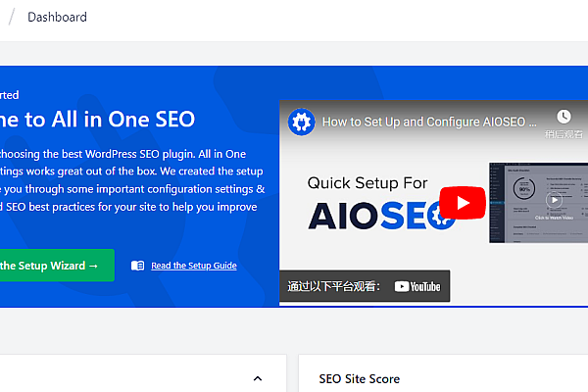Screen dimensions: 588x392
Task: Watch on YouTube via the YouTube logo
Action: point(417,286)
